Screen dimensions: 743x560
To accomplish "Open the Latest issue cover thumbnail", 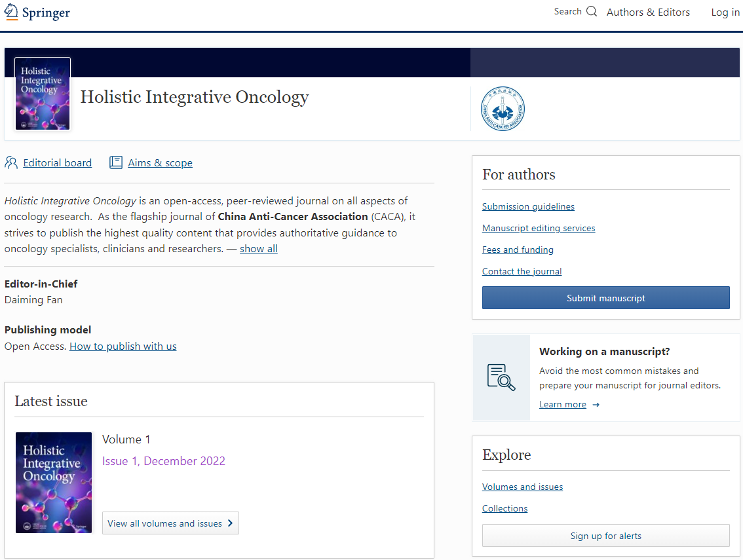I will pyautogui.click(x=54, y=483).
